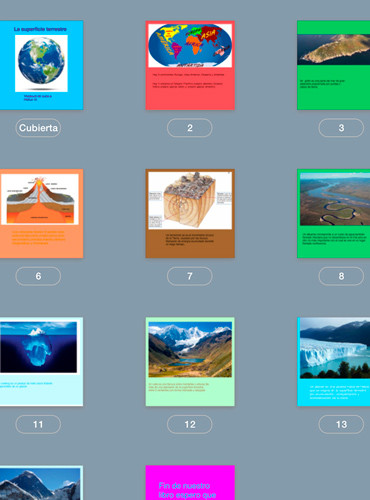Image resolution: width=370 pixels, height=500 pixels.
Task: Click the 'La superficie terrestre' cover title
Action: pos(40,29)
